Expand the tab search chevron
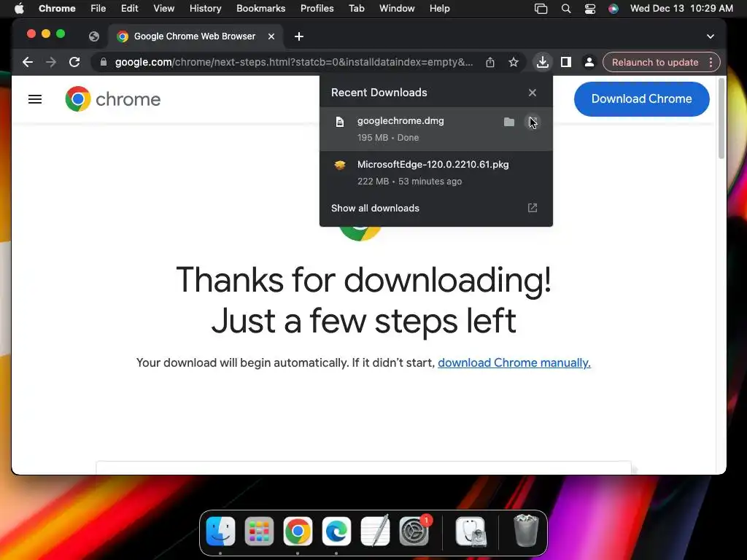747x560 pixels. [711, 36]
